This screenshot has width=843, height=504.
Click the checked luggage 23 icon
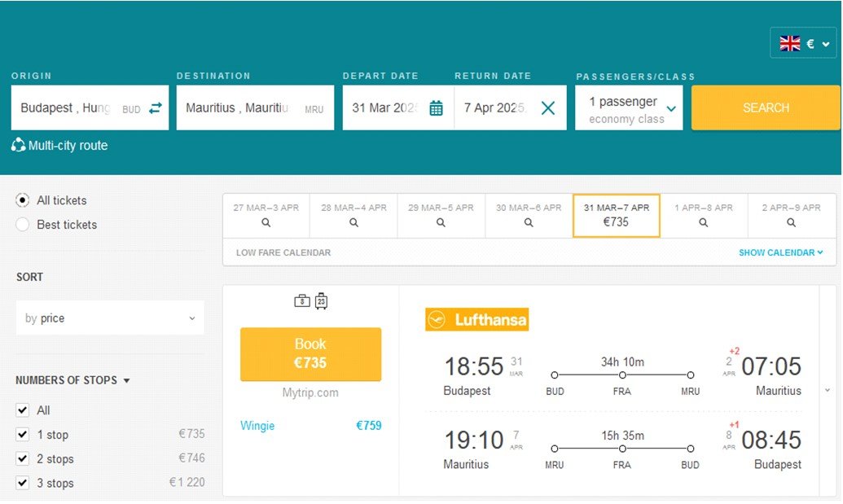(x=321, y=301)
